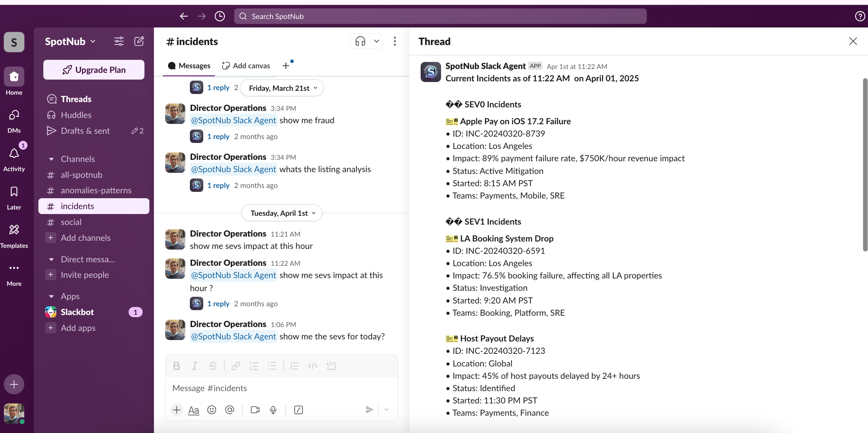Open the all-spotnub channel
This screenshot has height=433, width=868.
tap(94, 175)
